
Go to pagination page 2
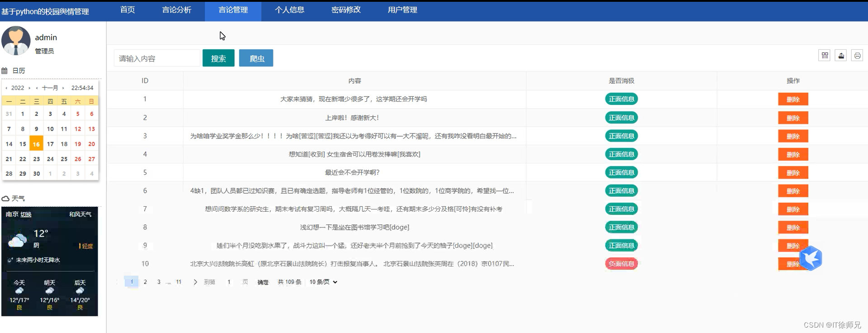[145, 282]
